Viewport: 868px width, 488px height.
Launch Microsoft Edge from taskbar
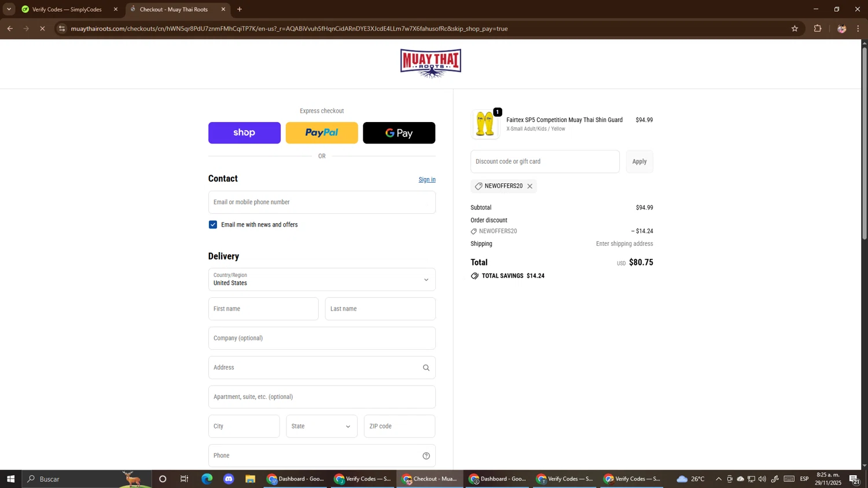click(x=207, y=479)
